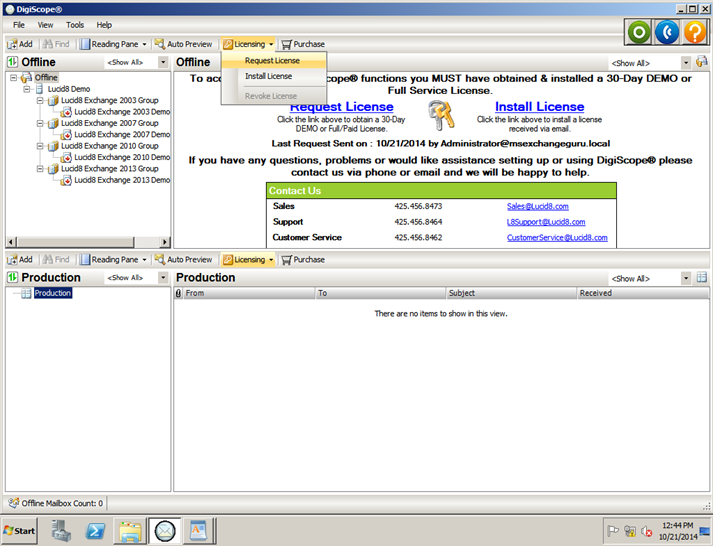
Task: Click Purchase in the lower Production toolbar
Action: click(303, 260)
